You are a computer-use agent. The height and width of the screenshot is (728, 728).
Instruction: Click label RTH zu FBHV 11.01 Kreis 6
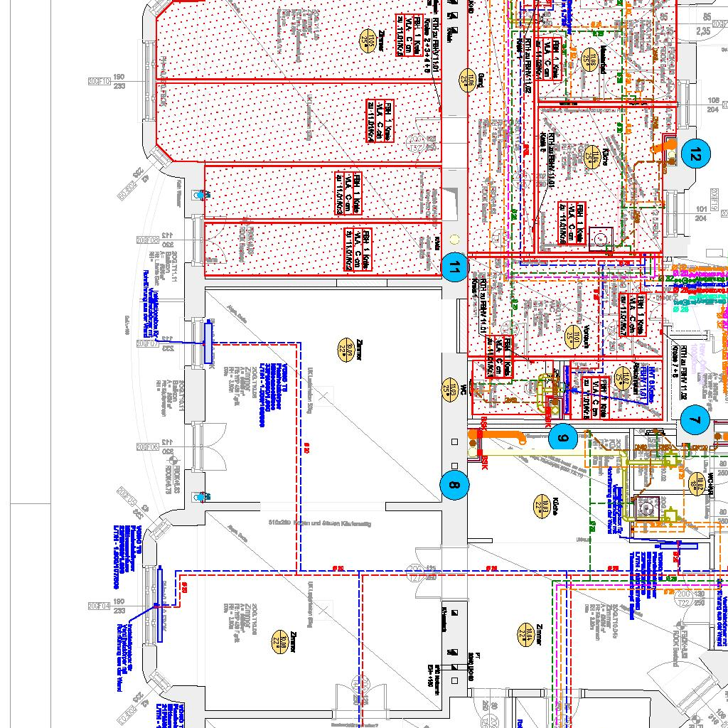[x=548, y=160]
